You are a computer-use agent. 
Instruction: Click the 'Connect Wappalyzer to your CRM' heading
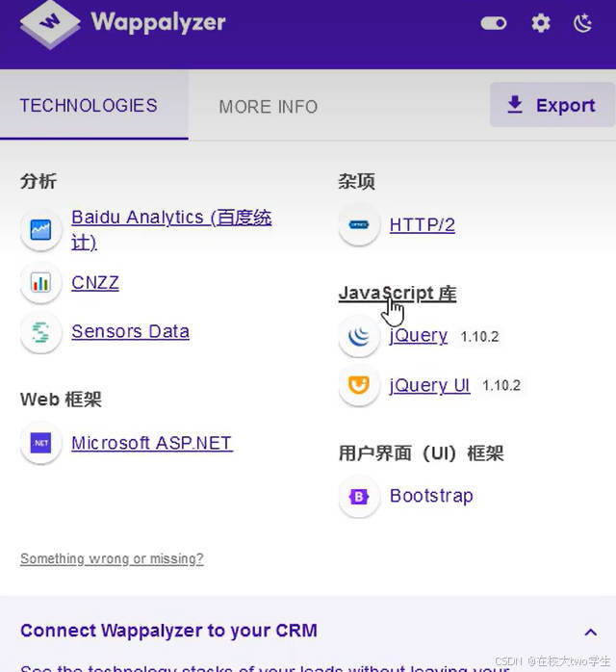click(x=168, y=631)
